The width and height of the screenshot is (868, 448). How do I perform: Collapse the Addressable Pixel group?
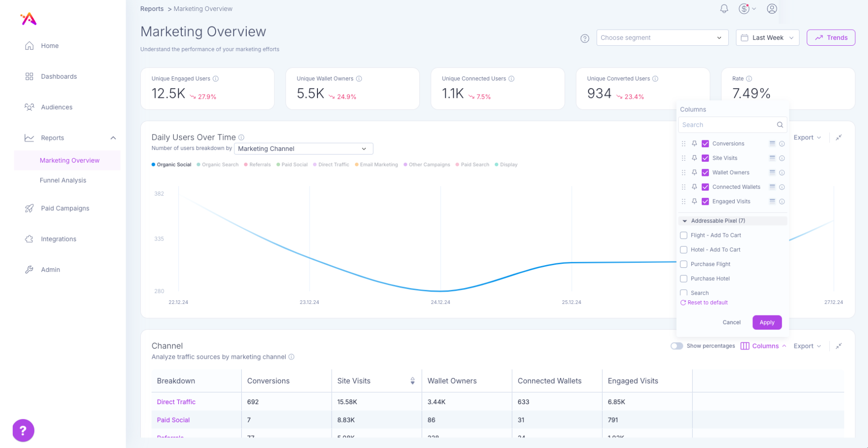point(684,221)
